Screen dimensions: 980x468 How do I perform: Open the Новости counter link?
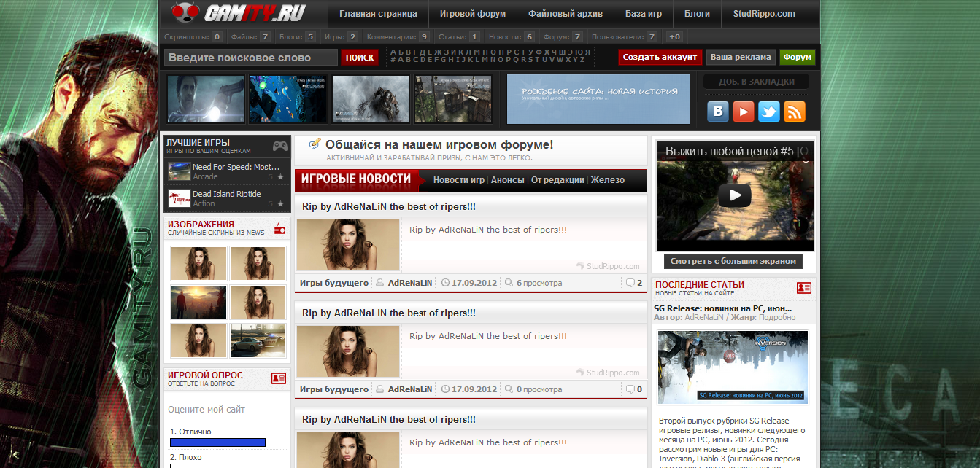512,36
